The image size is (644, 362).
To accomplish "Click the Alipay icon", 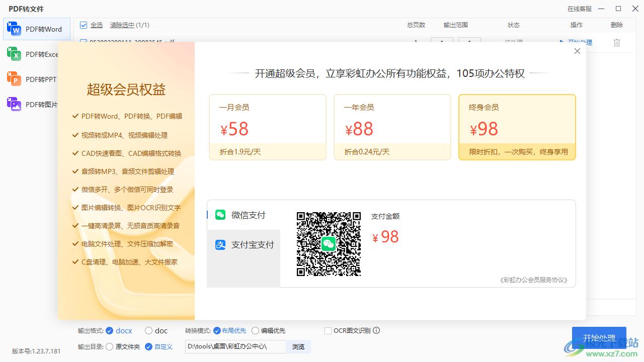I will click(220, 245).
